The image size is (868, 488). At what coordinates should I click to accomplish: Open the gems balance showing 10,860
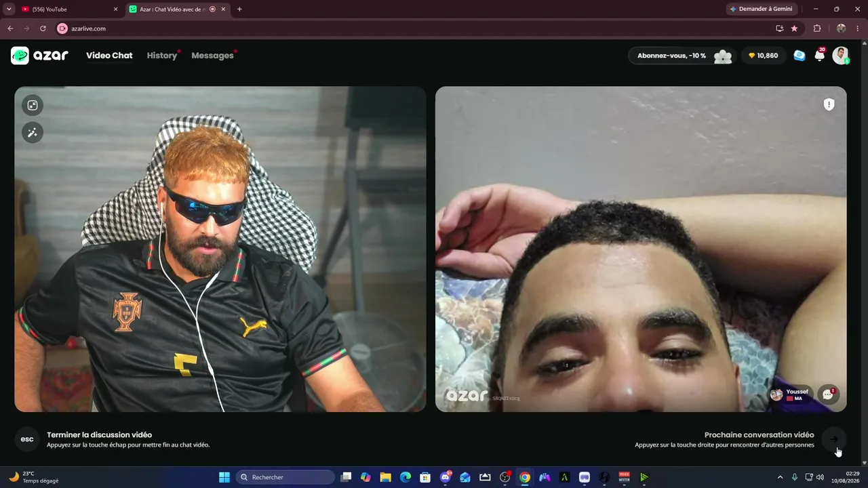click(764, 56)
